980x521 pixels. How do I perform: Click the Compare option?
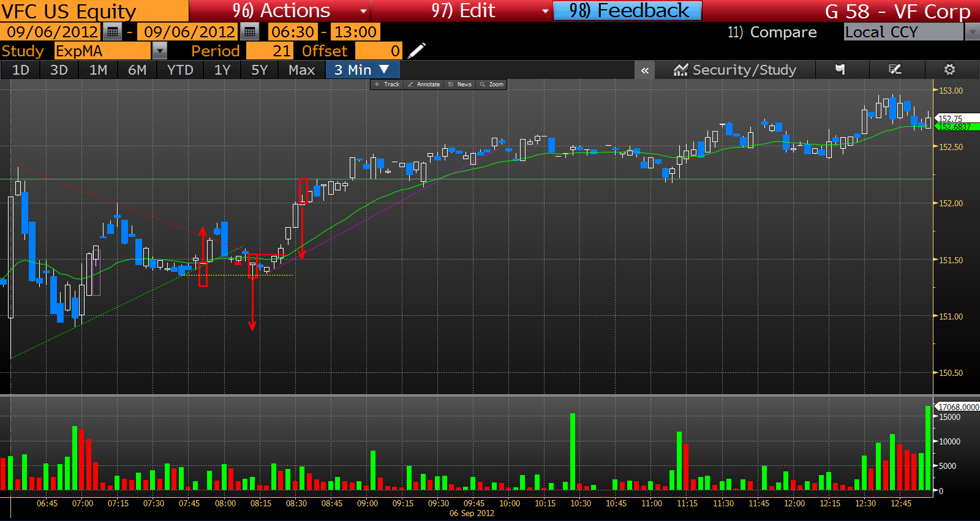click(x=772, y=32)
